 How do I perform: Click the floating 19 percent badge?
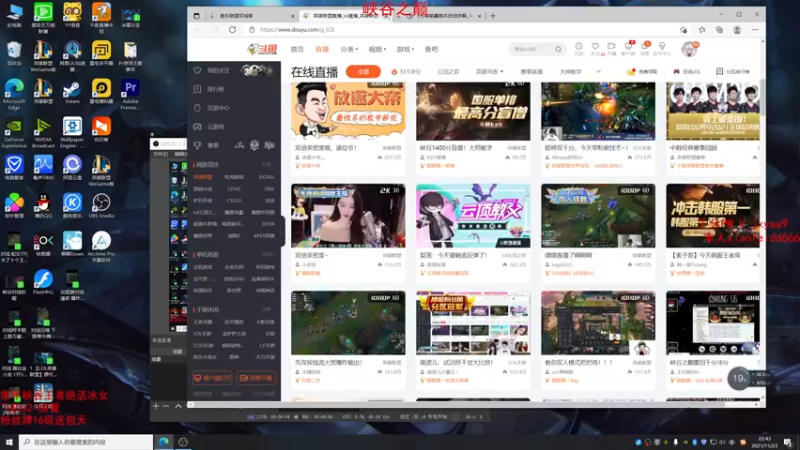(x=739, y=378)
